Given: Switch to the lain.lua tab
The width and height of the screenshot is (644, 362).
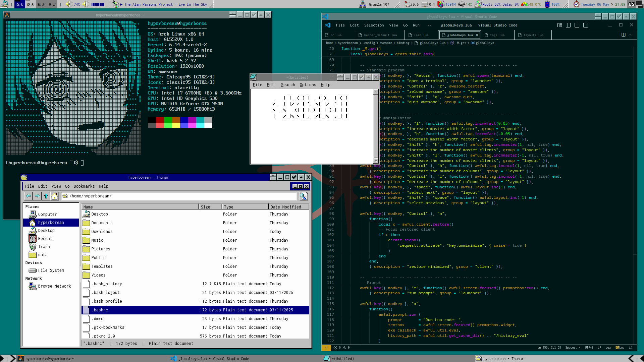Looking at the screenshot, I should [421, 35].
